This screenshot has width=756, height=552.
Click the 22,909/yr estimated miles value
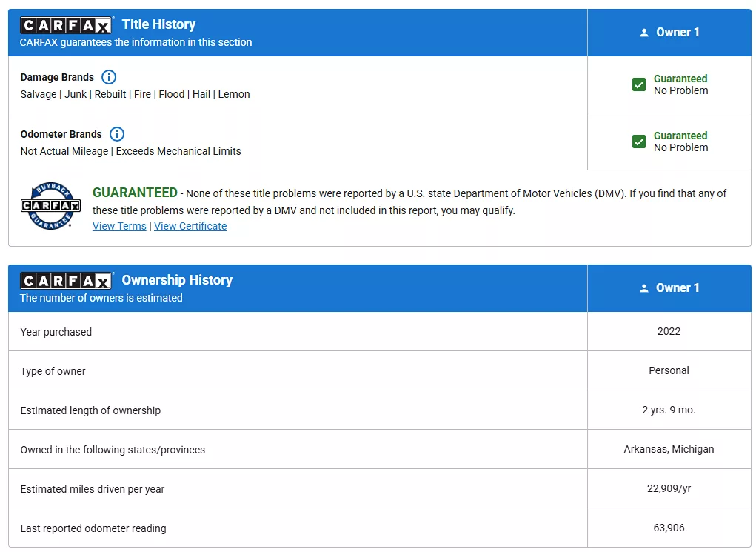(x=669, y=488)
